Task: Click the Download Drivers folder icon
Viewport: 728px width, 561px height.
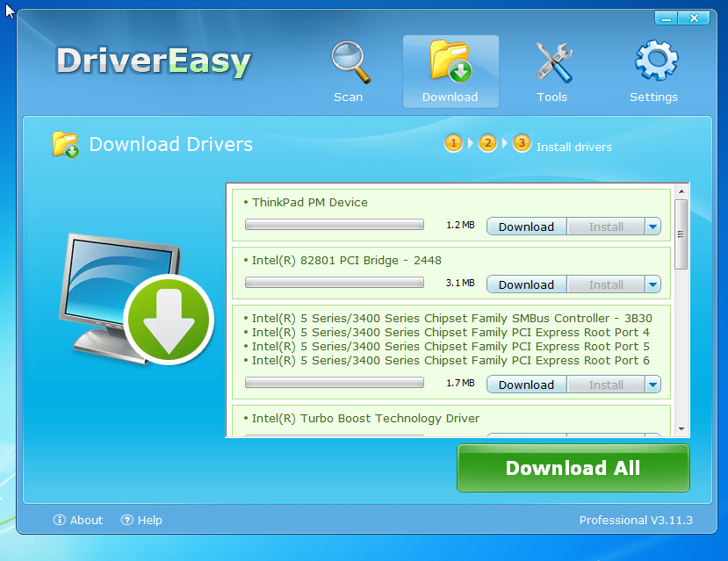Action: pyautogui.click(x=66, y=144)
